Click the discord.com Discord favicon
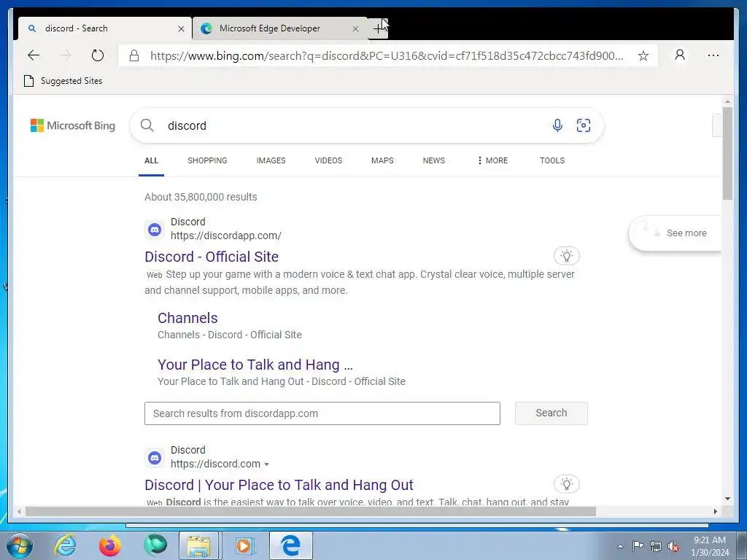 tap(155, 458)
